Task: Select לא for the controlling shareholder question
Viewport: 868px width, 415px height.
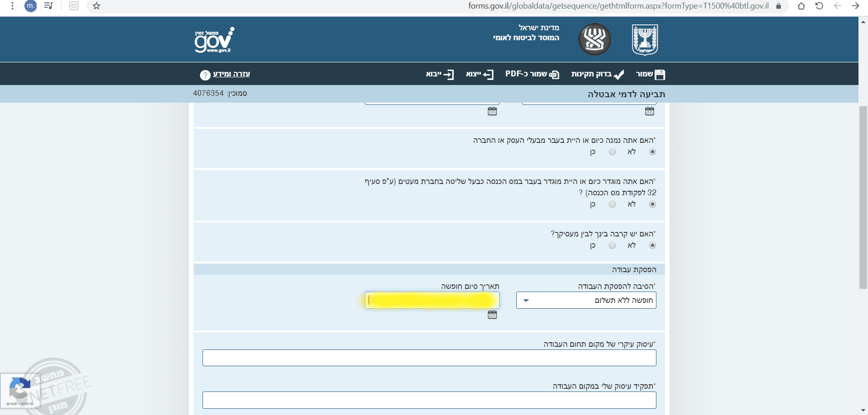Action: (652, 204)
